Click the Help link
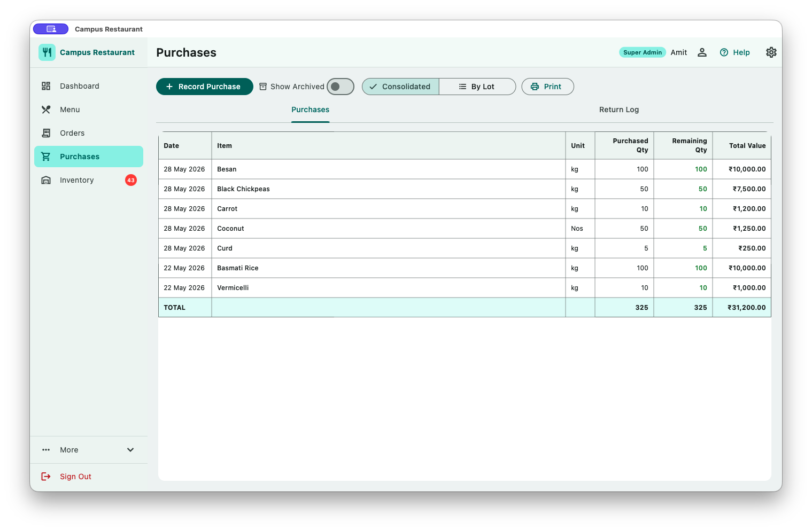 tap(735, 52)
